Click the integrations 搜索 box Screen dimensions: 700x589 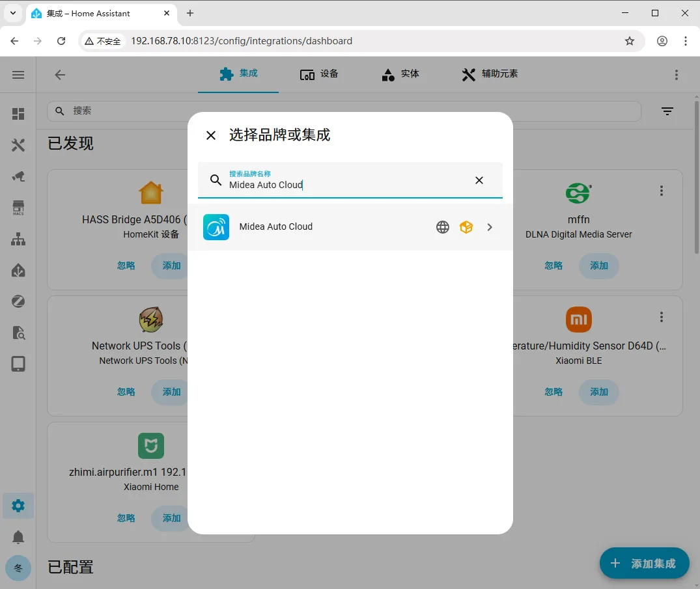tap(344, 111)
